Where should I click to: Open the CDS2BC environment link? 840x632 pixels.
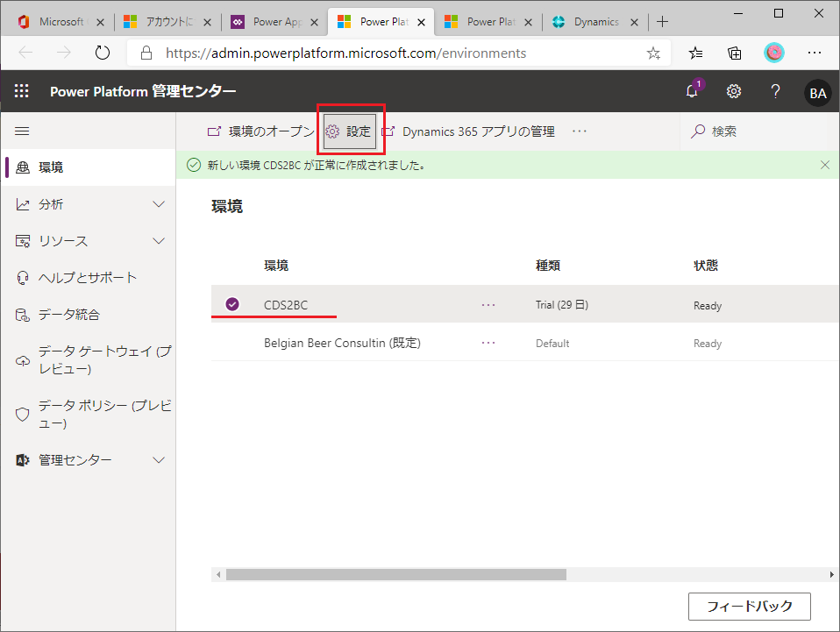tap(286, 305)
